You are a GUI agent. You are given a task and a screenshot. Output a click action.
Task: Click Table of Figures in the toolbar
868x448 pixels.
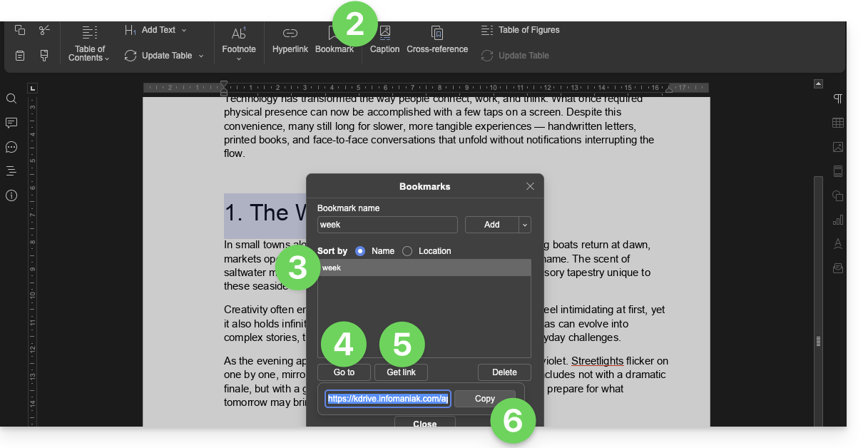[521, 30]
